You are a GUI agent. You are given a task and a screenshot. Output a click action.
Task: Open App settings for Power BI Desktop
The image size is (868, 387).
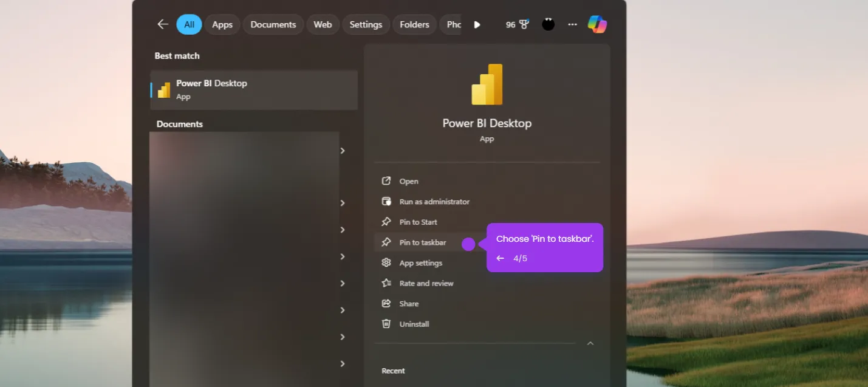coord(487,263)
